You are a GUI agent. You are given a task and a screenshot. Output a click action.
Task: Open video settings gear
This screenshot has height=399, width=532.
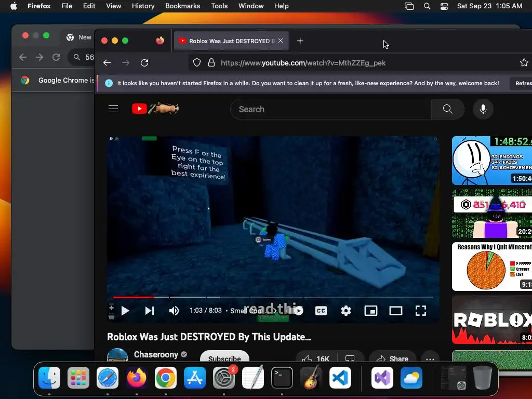pos(345,311)
